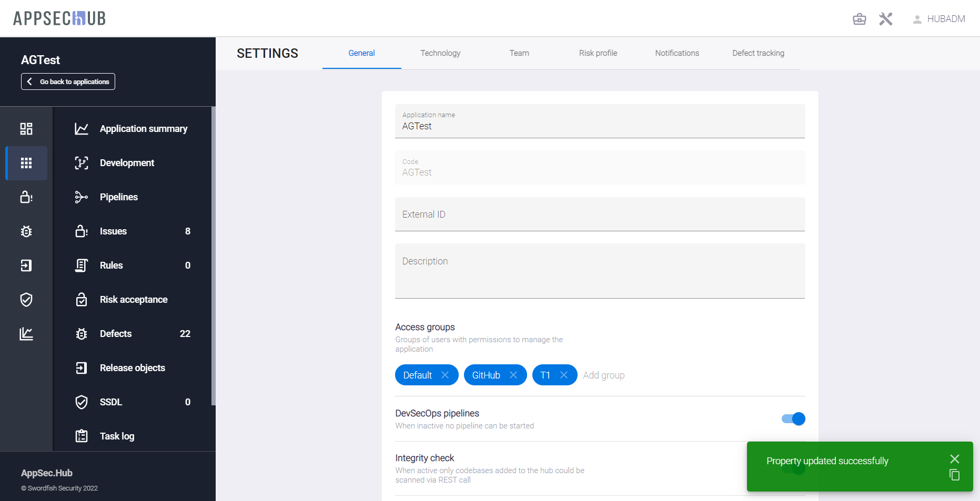Click the dashboard icon in left rail
This screenshot has width=980, height=501.
pos(26,129)
